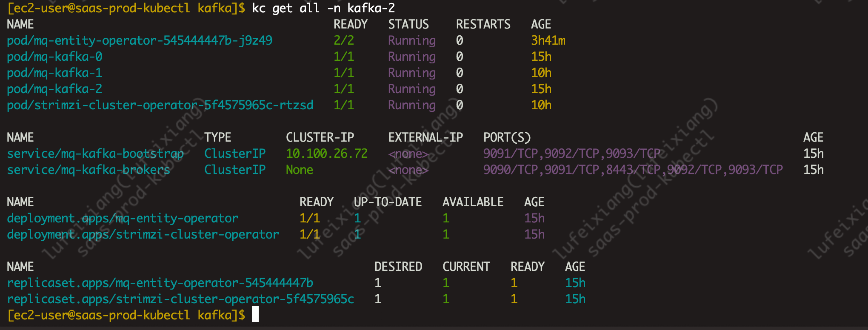Screen dimensions: 868x330
Task: Click ports '9091/TCP,9092/TCP,9093/TCP' of bootstrap service
Action: [x=572, y=154]
